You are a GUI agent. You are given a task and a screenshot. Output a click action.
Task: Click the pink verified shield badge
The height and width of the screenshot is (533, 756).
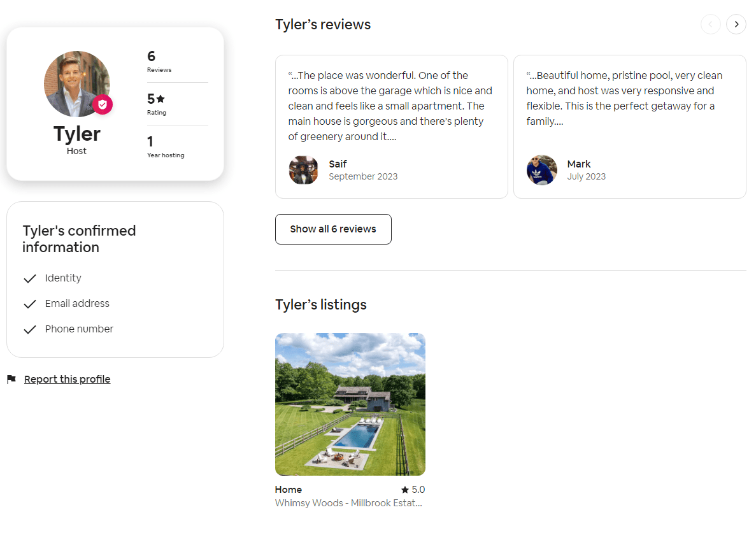(x=103, y=105)
